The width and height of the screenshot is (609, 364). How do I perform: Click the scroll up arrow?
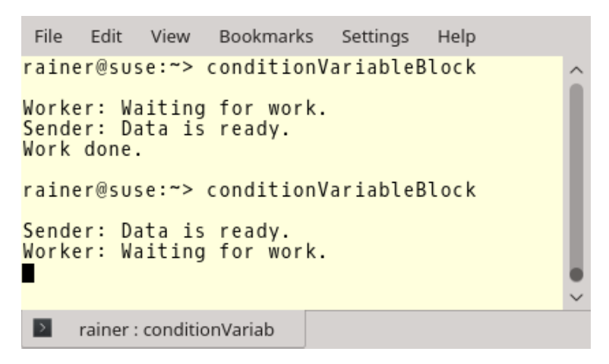tap(576, 71)
